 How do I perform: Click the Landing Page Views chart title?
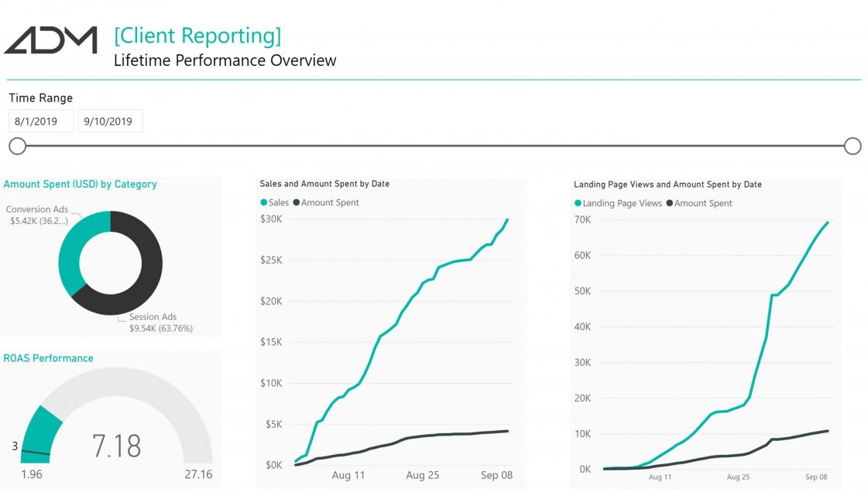tap(667, 184)
